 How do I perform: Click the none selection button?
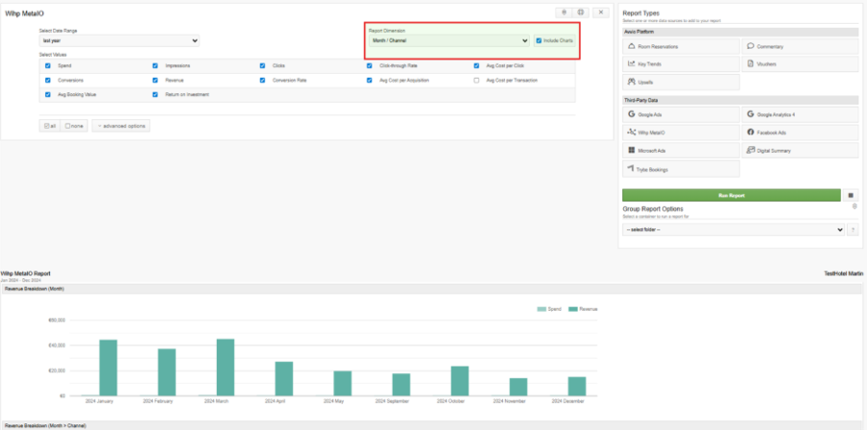click(74, 126)
